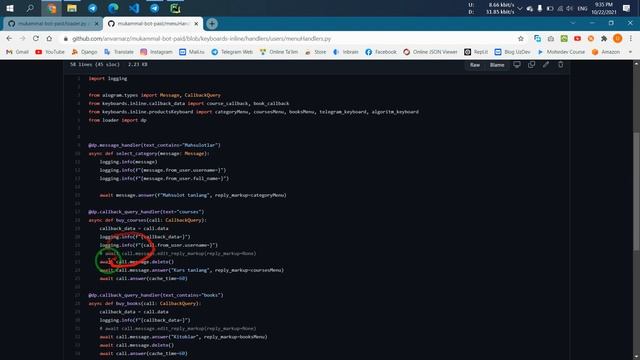The image size is (640, 360).
Task: Click the 'from loader import dp' line
Action: [x=118, y=120]
